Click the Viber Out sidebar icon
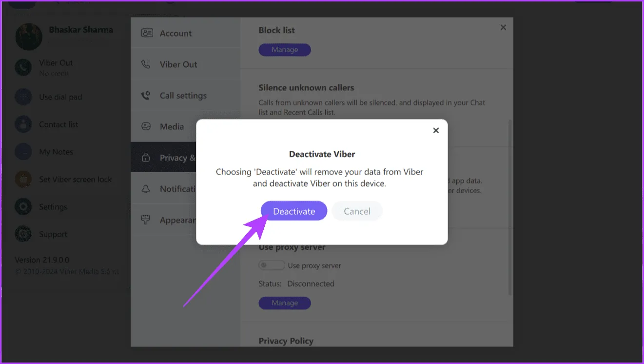Screen dimensions: 644x364 (x=23, y=67)
